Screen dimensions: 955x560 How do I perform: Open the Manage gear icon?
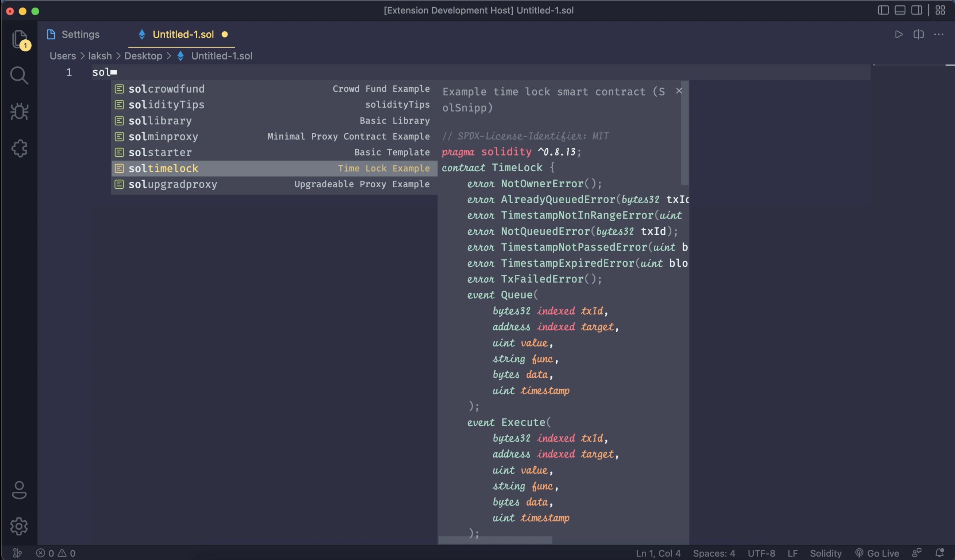tap(19, 526)
